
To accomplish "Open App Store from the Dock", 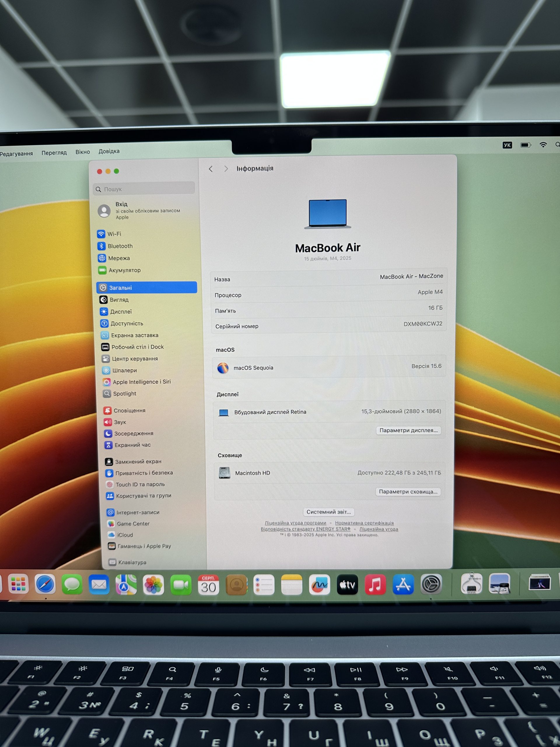I will [403, 584].
